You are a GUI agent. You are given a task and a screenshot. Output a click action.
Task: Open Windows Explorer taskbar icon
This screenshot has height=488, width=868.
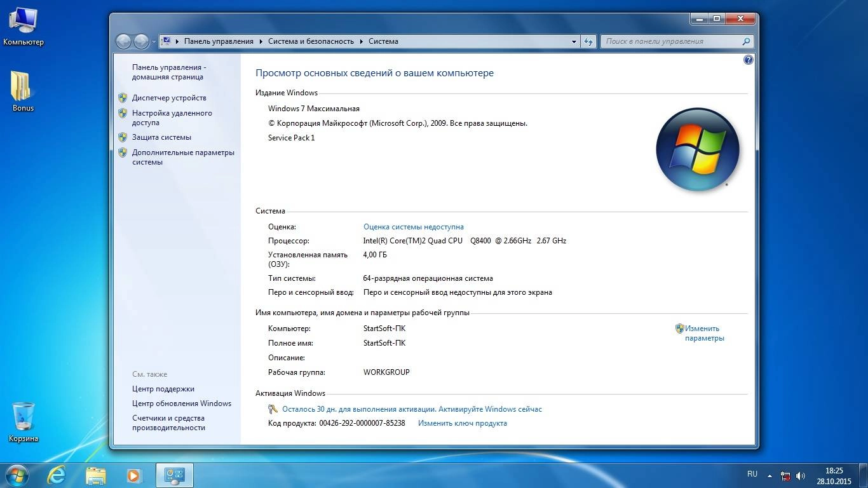pyautogui.click(x=96, y=475)
